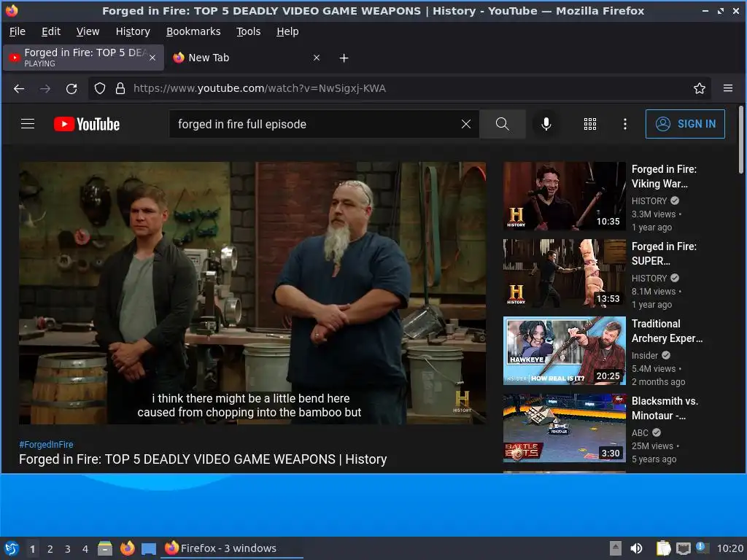Click the 'Traditional Archery Exper...' title
Image resolution: width=747 pixels, height=560 pixels.
pos(667,331)
